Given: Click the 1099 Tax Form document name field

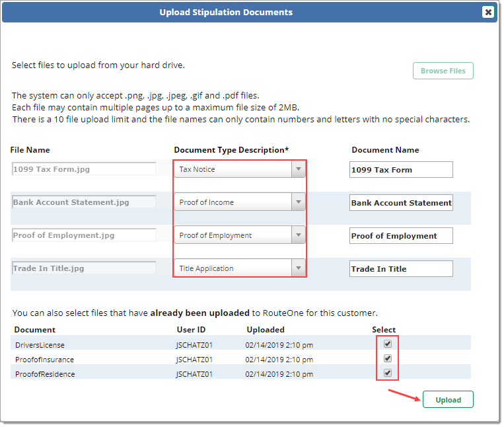Looking at the screenshot, I should [x=401, y=170].
